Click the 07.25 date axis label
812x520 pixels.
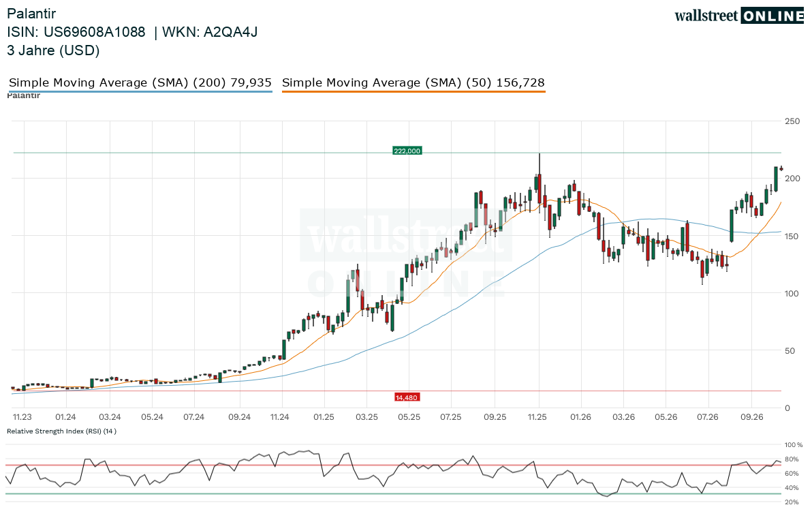pos(451,417)
